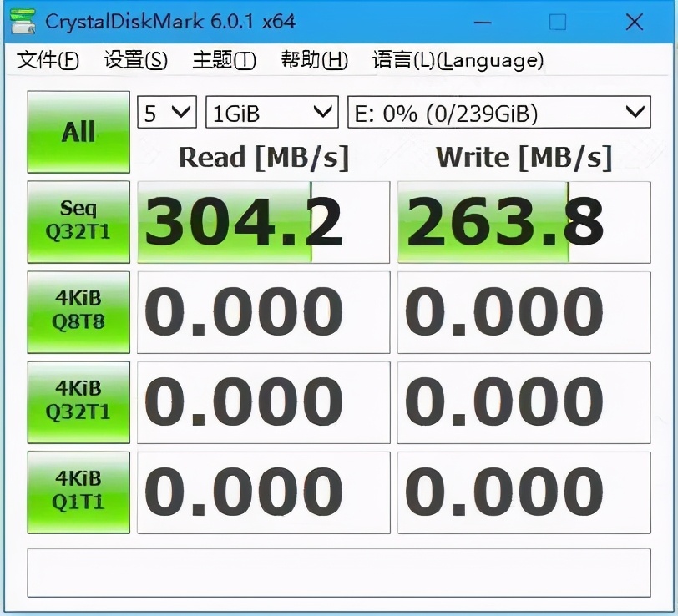Open the 设置(S) menu

click(136, 59)
